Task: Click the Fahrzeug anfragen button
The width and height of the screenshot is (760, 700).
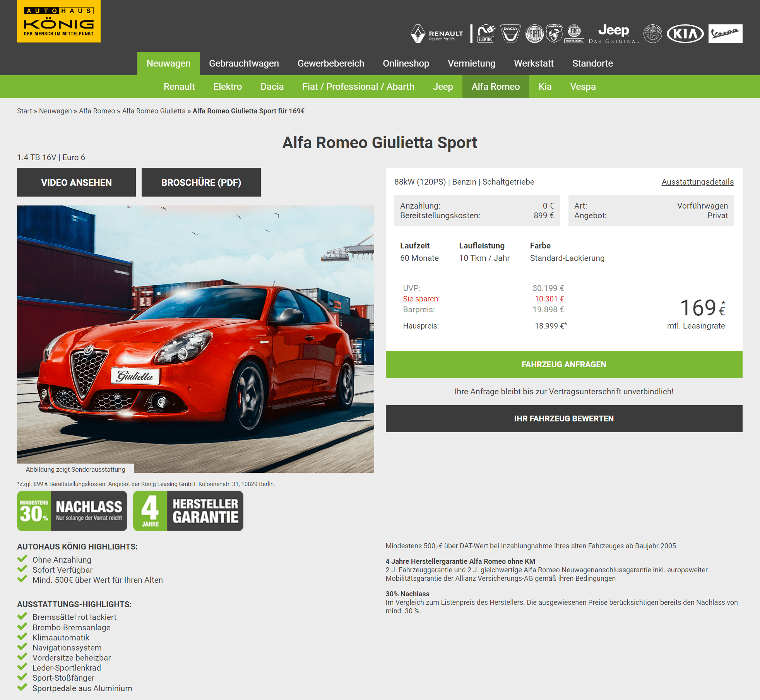Action: point(564,365)
